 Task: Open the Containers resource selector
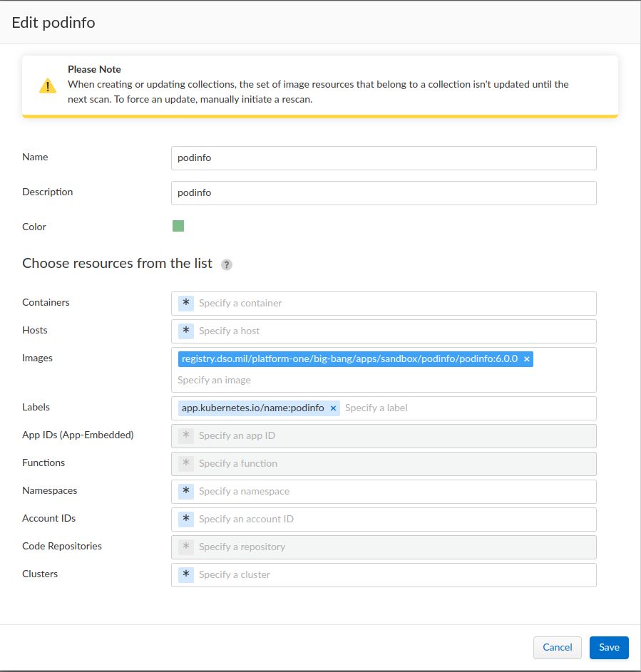pos(392,303)
